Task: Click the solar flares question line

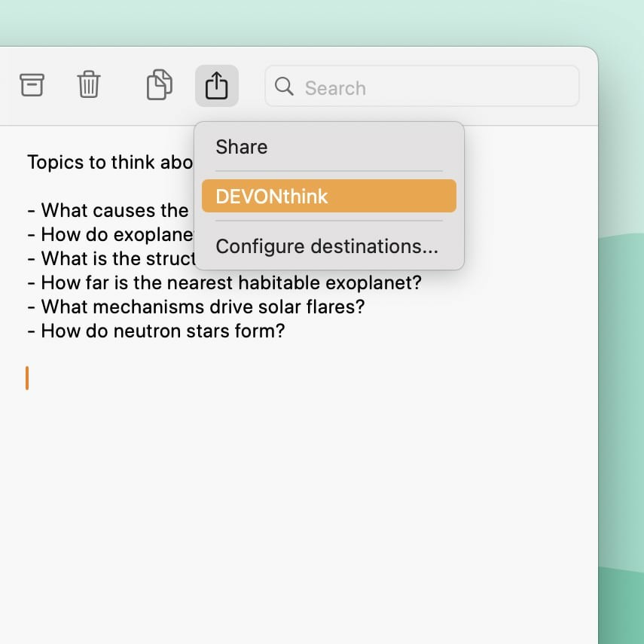Action: click(x=202, y=307)
